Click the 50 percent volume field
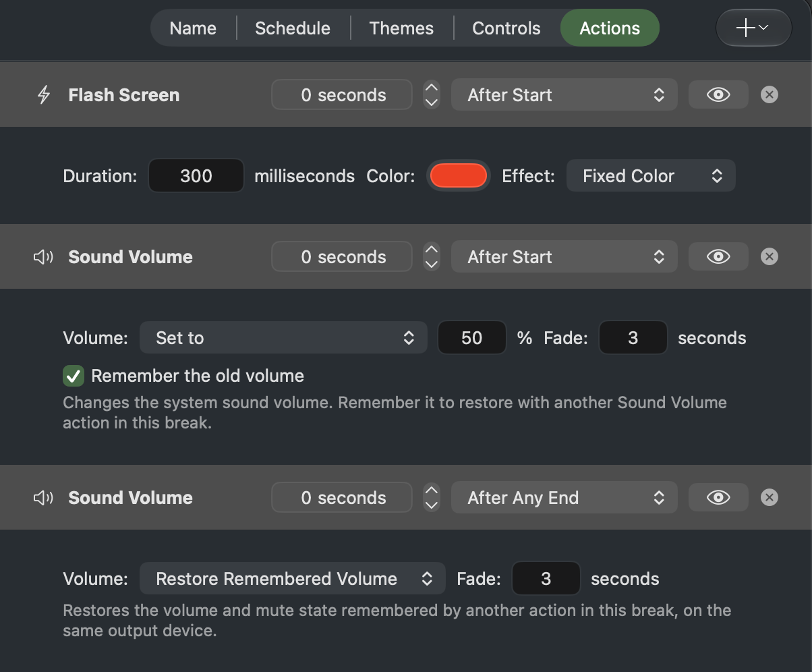 472,338
